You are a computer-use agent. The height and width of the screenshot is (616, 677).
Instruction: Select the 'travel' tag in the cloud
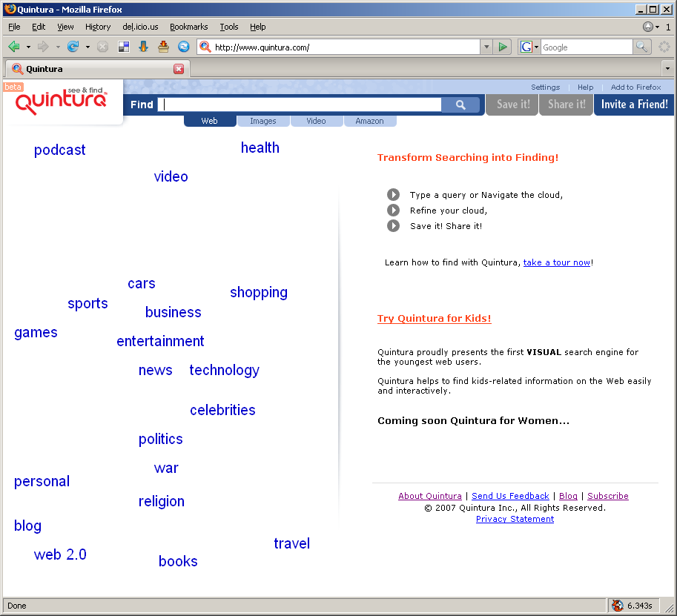[292, 543]
